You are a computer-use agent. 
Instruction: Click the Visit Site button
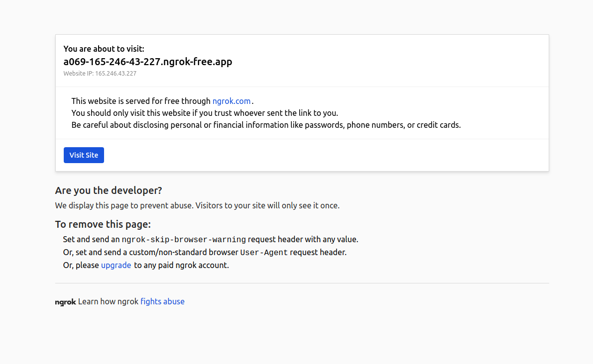(x=84, y=155)
